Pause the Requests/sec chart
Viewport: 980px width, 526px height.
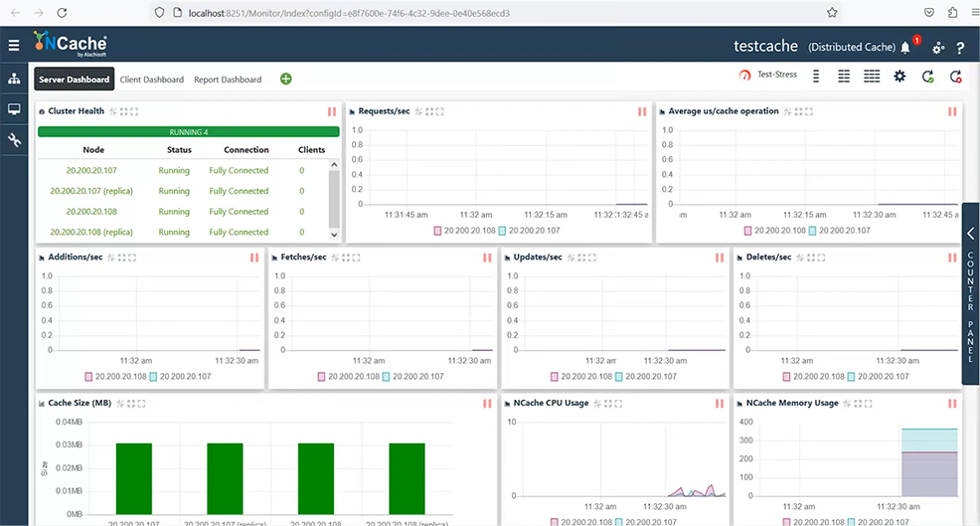coord(642,111)
